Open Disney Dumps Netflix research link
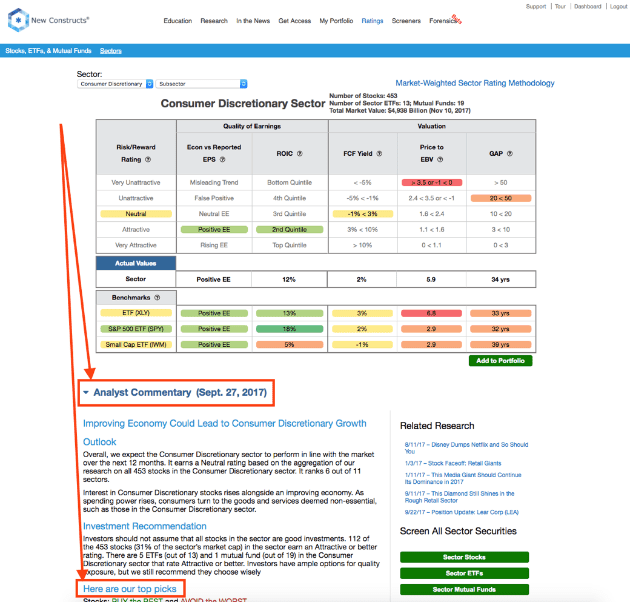The image size is (630, 602). coord(466,448)
